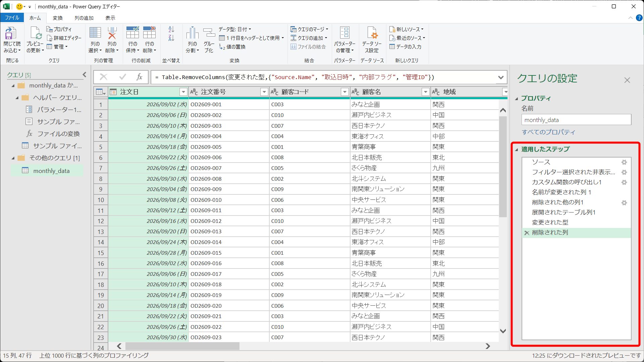Open 注文番号 column filter dropdown
Viewport: 644px width, 362px height.
tap(264, 92)
